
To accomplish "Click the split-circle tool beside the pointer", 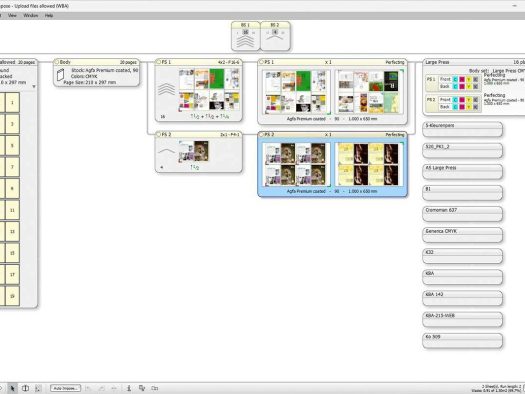I will [x=25, y=388].
